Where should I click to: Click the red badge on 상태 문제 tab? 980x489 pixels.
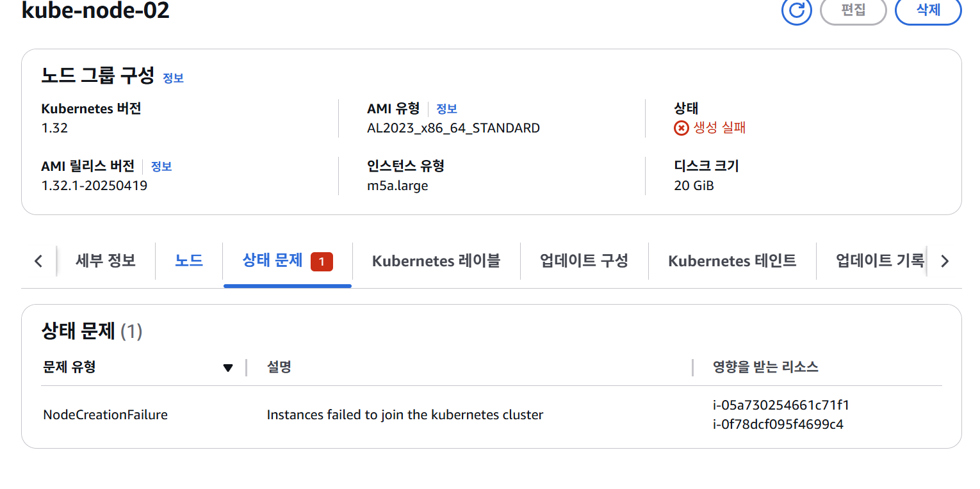click(322, 261)
